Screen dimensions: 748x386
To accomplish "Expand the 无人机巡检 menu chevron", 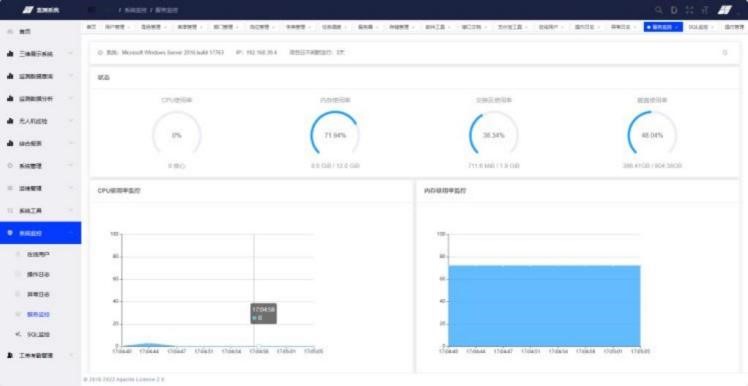I will pyautogui.click(x=71, y=121).
